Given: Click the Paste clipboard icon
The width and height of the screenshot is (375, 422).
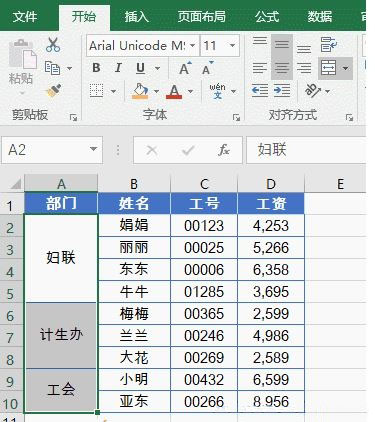Looking at the screenshot, I should pos(22,54).
